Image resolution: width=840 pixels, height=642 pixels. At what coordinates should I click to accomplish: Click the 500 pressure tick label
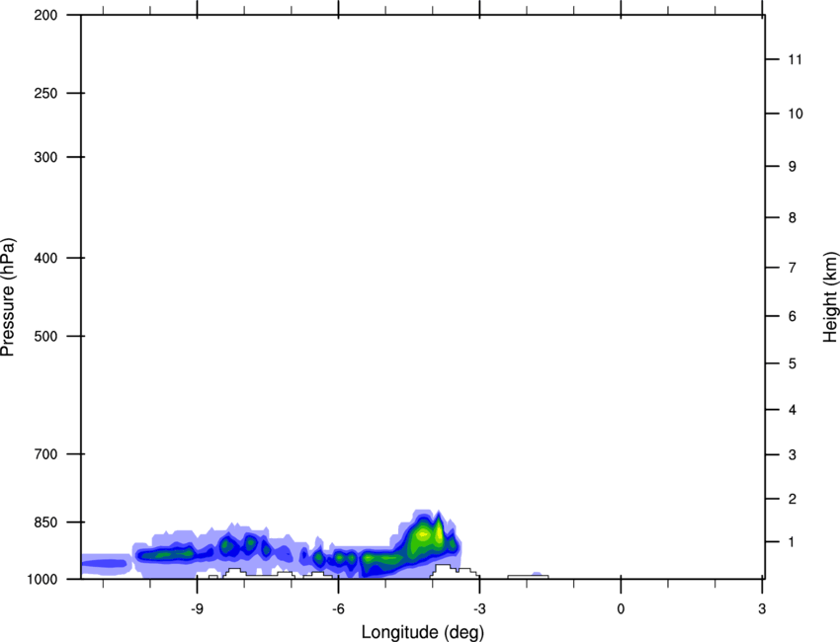point(46,336)
